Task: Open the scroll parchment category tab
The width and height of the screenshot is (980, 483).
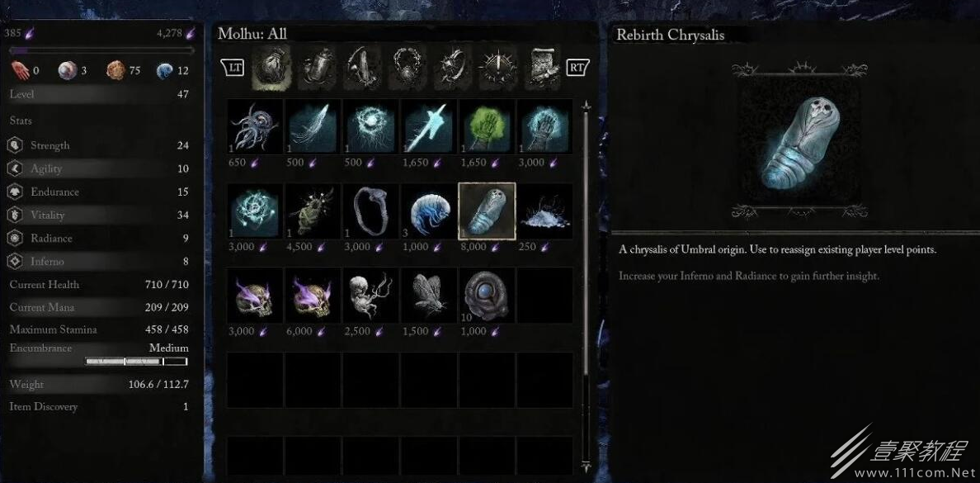Action: [544, 68]
